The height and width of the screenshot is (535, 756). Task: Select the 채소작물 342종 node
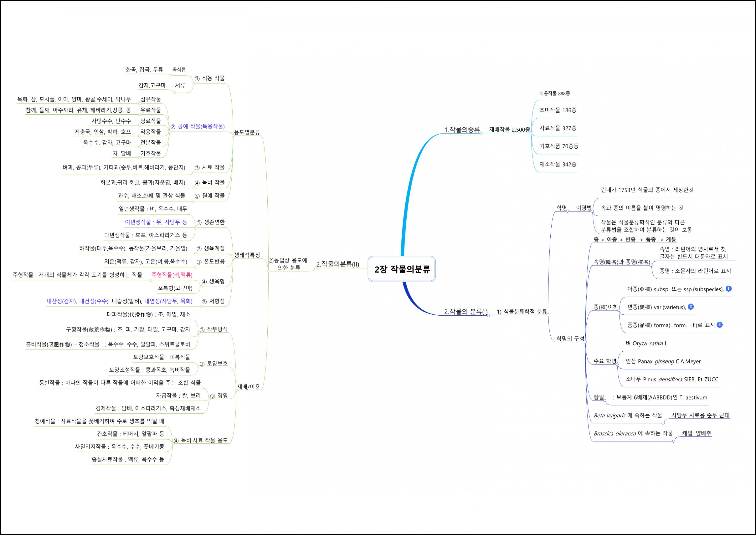coord(558,164)
